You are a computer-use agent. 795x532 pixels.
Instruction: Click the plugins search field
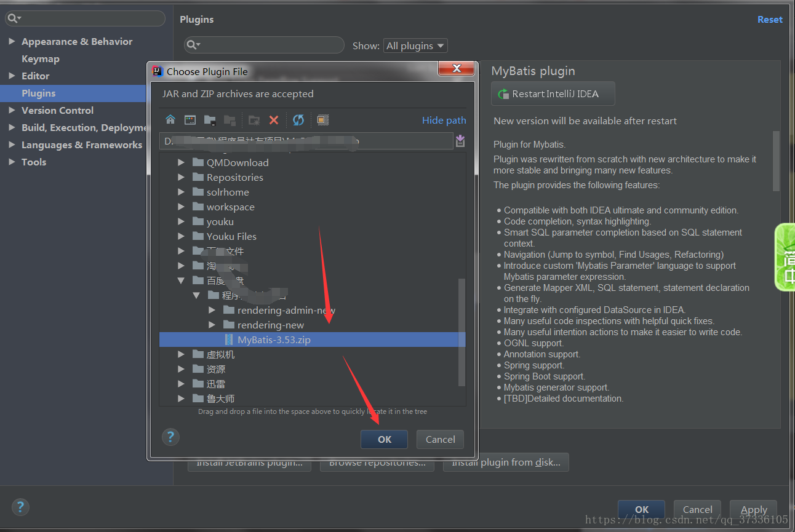(x=264, y=45)
